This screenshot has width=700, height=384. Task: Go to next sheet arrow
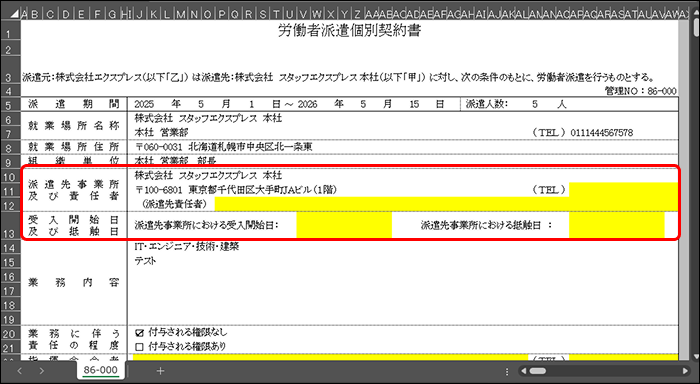coord(42,371)
